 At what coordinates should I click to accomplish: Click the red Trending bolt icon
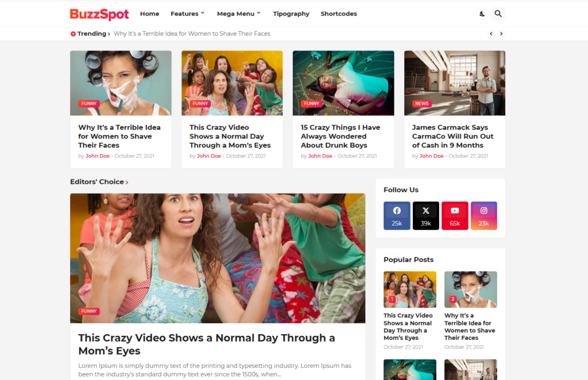click(73, 34)
